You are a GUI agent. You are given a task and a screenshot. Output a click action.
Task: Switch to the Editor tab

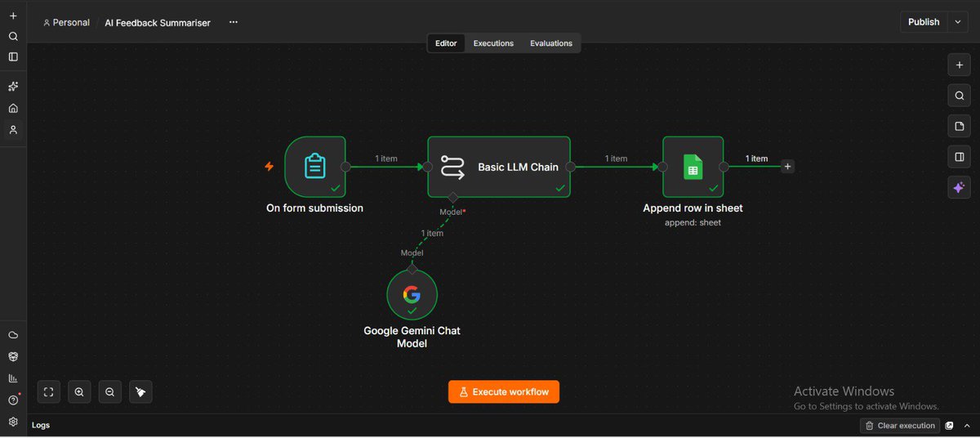click(446, 43)
